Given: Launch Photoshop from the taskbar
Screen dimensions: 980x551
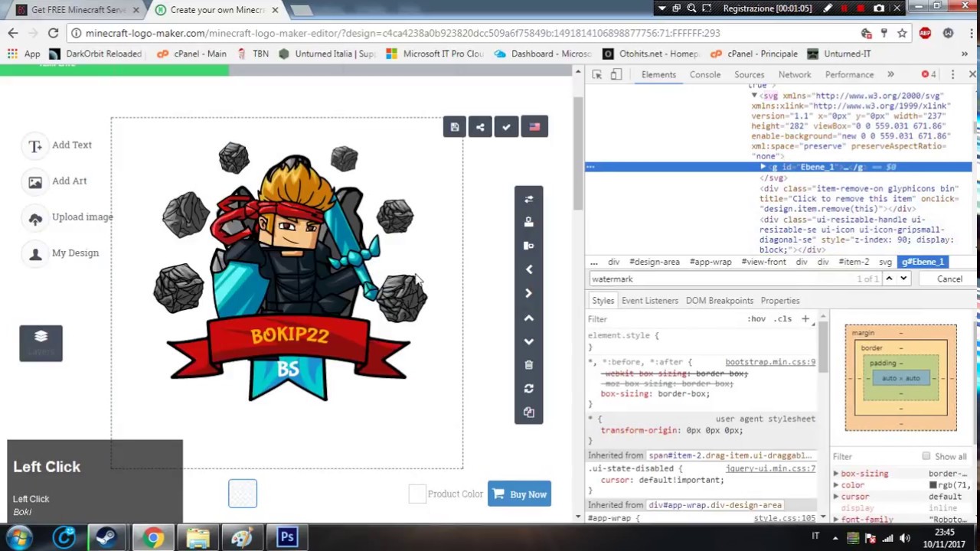Looking at the screenshot, I should [286, 537].
